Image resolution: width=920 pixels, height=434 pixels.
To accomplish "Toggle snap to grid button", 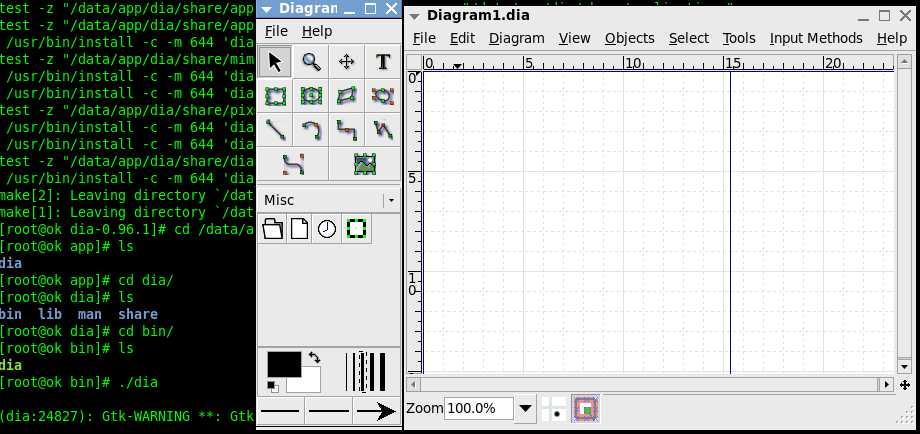I will coord(553,409).
